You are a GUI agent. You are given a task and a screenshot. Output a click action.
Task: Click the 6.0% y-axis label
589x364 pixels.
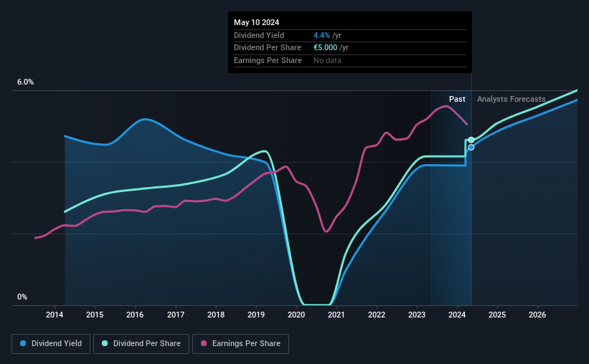pos(26,82)
